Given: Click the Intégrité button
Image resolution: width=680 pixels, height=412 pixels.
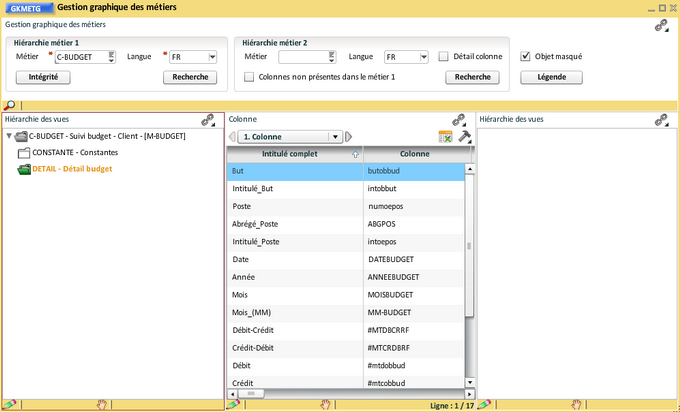Looking at the screenshot, I should pyautogui.click(x=43, y=77).
